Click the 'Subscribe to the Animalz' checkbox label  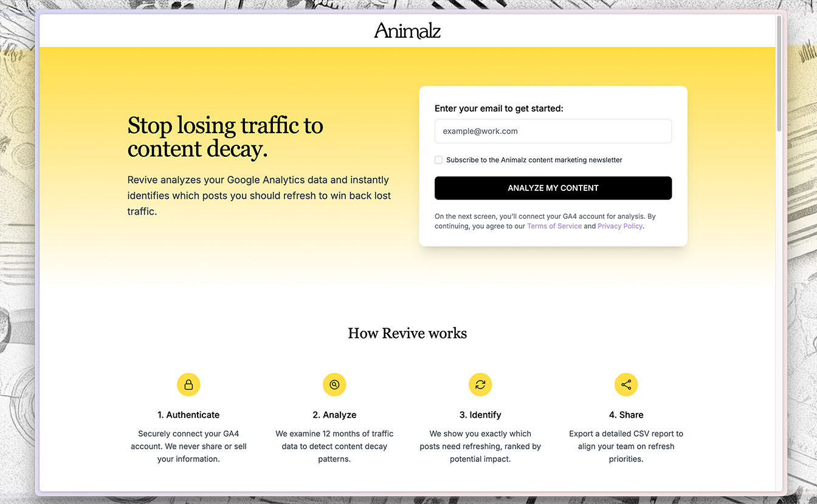(534, 160)
